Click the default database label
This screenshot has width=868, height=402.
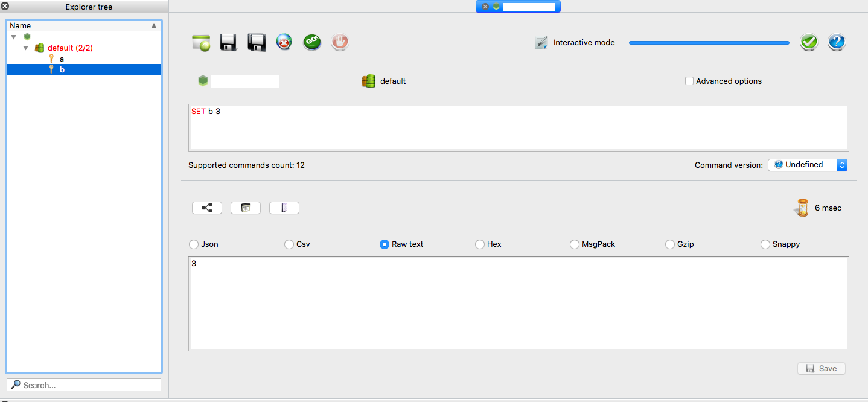393,81
